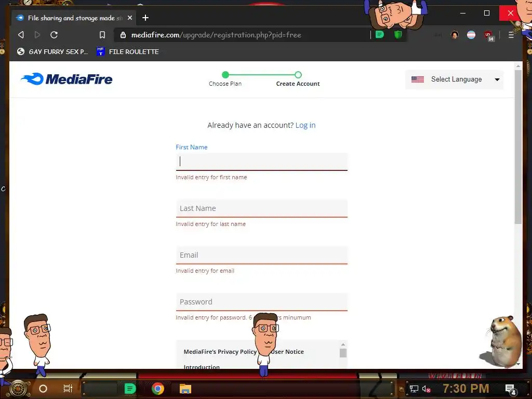
Task: Go to the Choose Plan step
Action: point(225,79)
